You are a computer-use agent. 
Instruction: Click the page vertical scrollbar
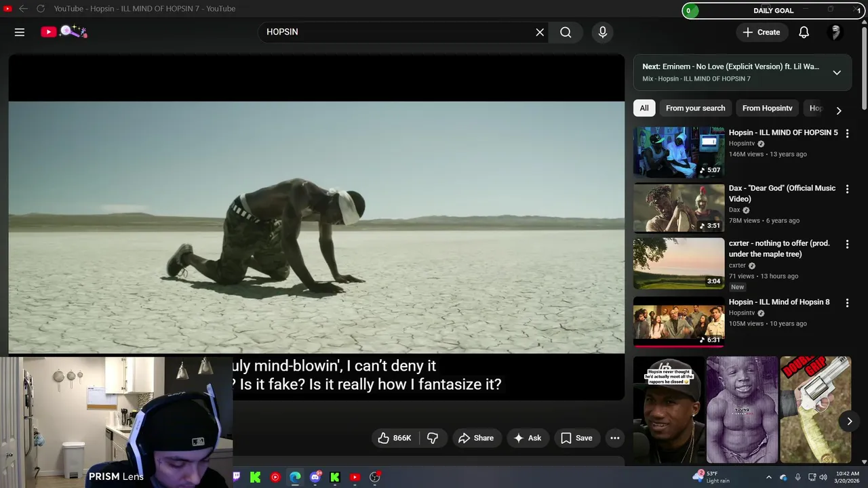click(x=864, y=68)
